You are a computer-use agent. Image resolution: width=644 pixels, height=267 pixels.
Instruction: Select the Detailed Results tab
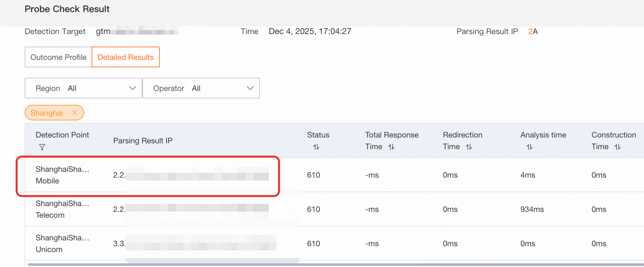[125, 57]
